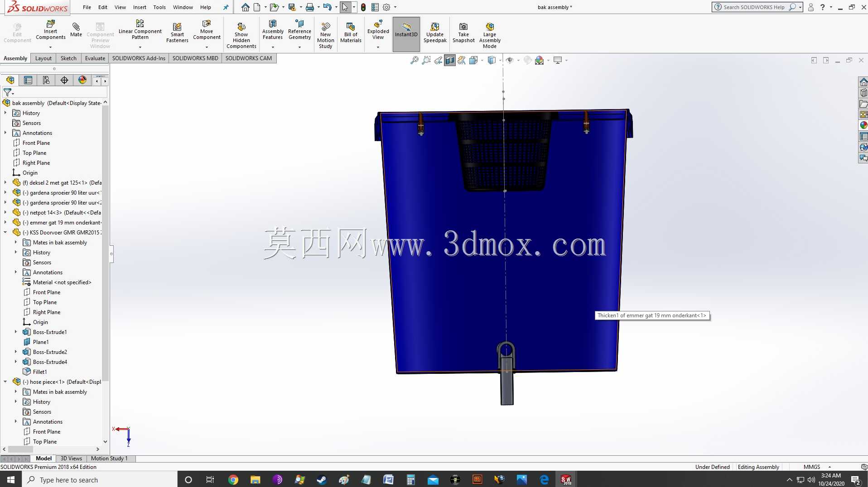Image resolution: width=868 pixels, height=487 pixels.
Task: Start a New Motion Study
Action: click(x=325, y=35)
